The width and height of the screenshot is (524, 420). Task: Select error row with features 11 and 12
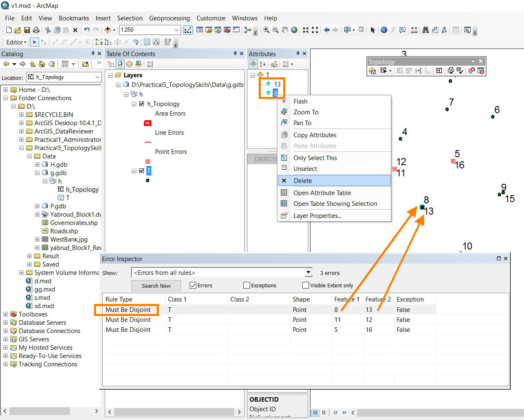pos(269,320)
